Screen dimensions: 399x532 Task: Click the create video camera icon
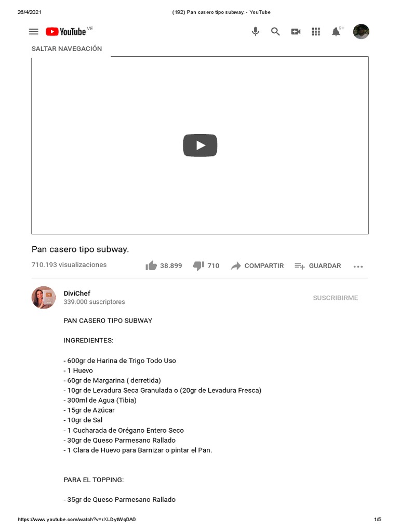click(296, 32)
